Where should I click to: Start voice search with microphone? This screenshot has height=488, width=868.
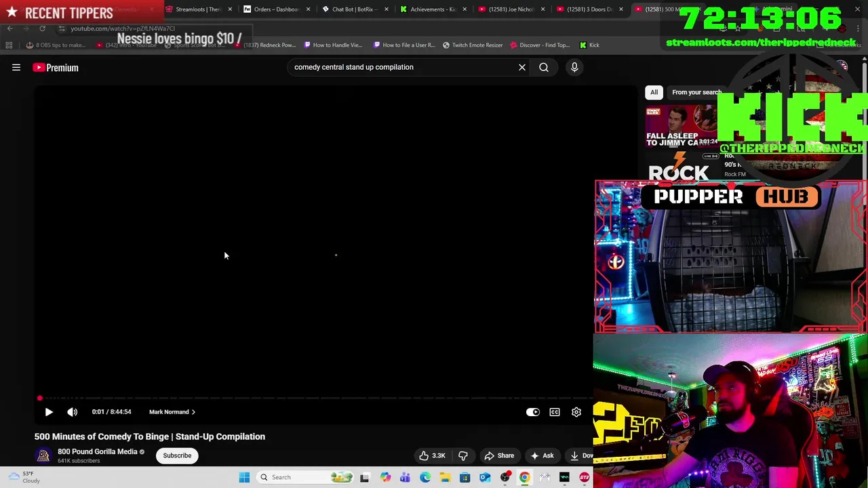click(x=574, y=67)
